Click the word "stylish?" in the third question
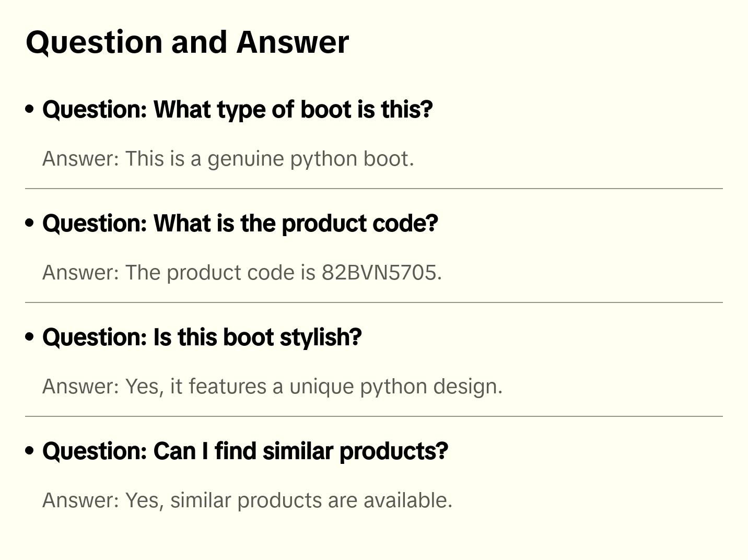 321,337
